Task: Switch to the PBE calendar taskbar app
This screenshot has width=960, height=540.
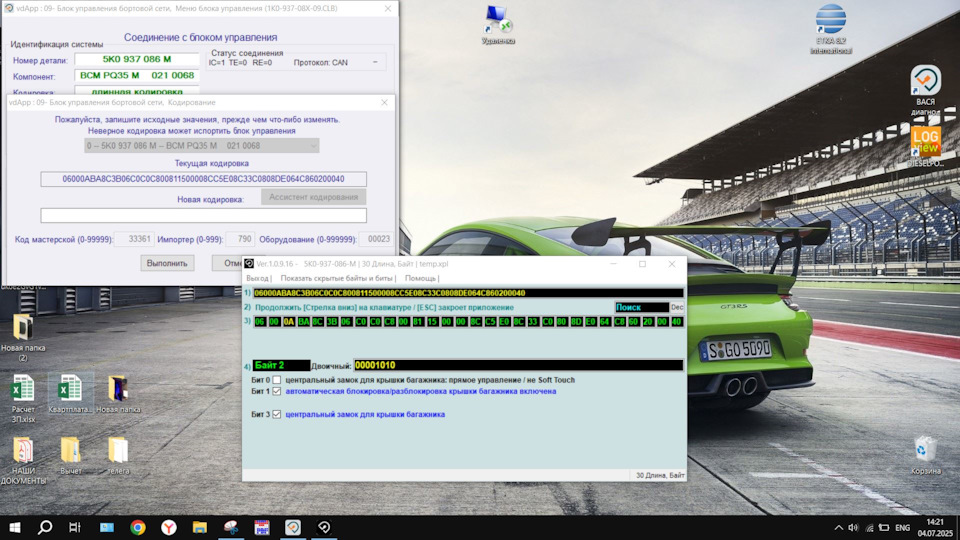Action: pos(262,527)
